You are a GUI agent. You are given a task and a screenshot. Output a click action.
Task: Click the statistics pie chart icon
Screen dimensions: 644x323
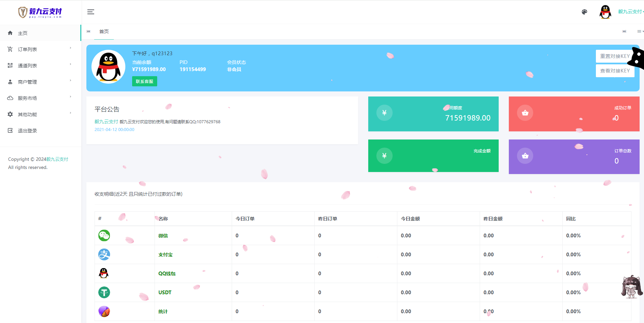[104, 311]
